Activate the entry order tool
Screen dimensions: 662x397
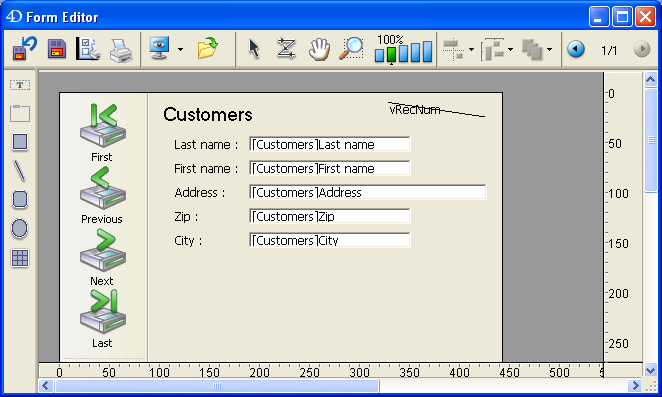[286, 49]
